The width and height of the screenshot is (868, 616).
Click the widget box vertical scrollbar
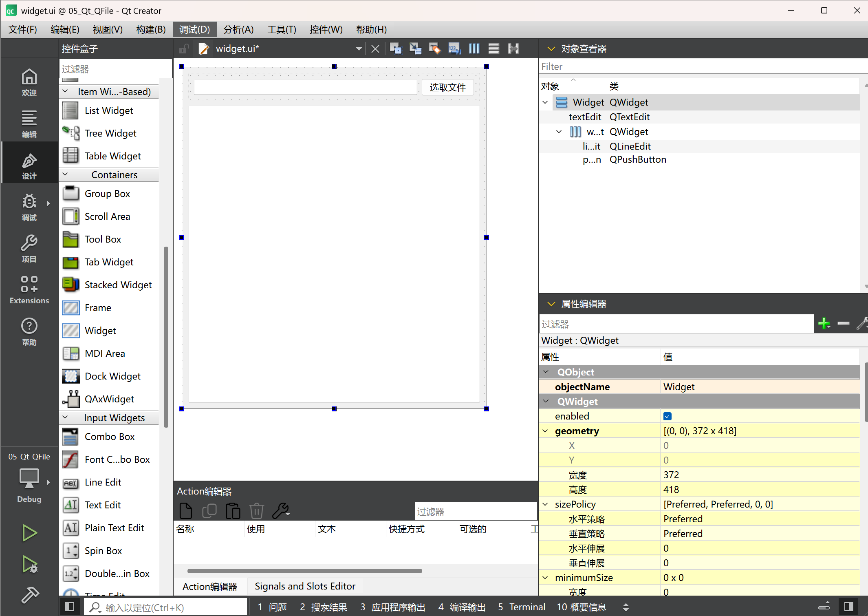[166, 337]
